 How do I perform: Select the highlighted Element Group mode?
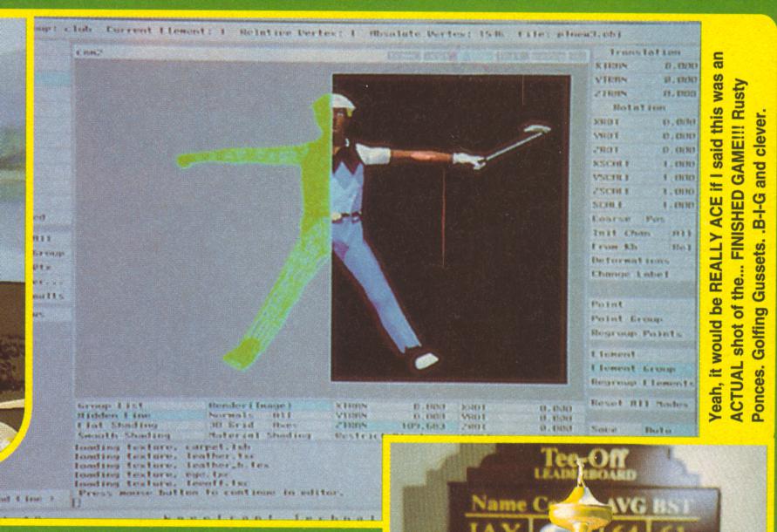[x=633, y=369]
